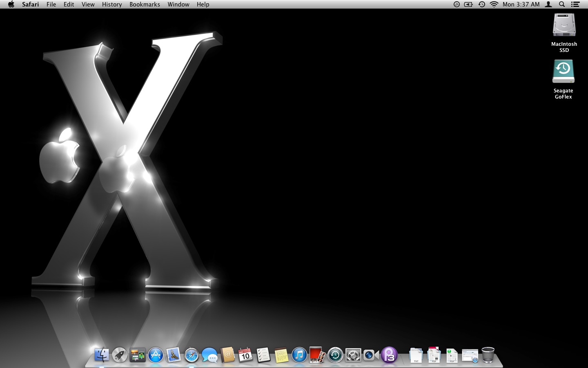Open the Help menu
588x368 pixels.
(203, 4)
